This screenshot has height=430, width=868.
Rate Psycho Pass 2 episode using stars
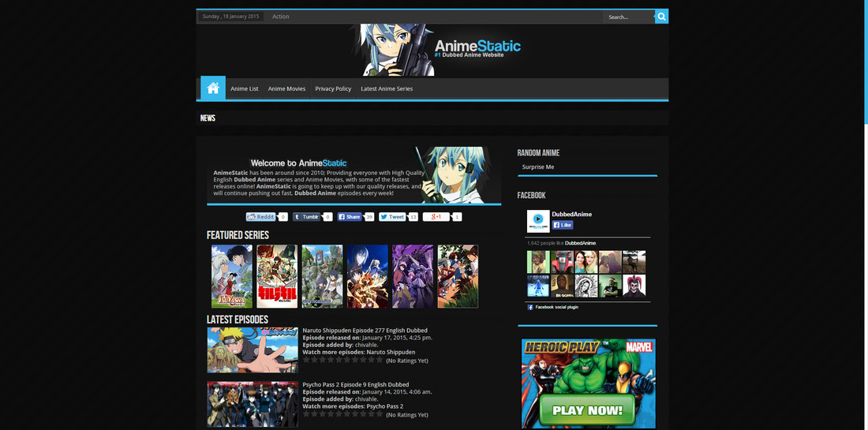(342, 414)
